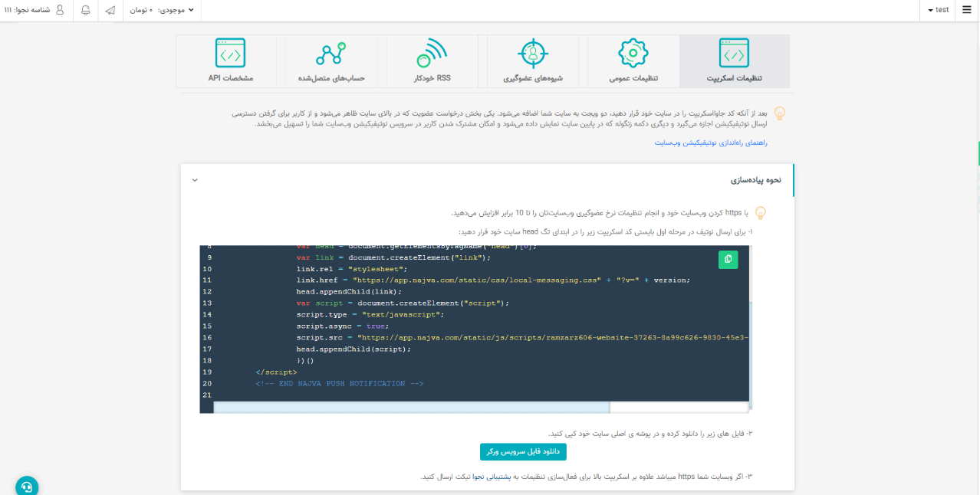Click the head.appendChild(script) code line
Viewport: 980px width, 495px height.
(x=354, y=349)
